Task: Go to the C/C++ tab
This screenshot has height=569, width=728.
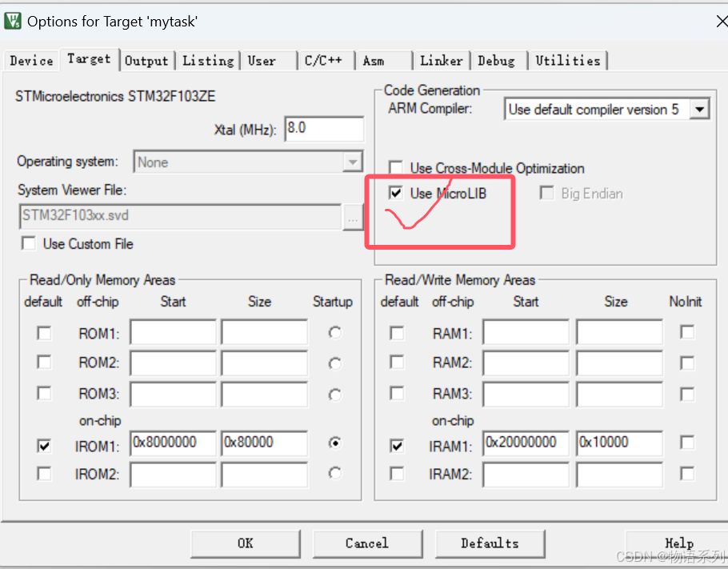Action: tap(326, 61)
